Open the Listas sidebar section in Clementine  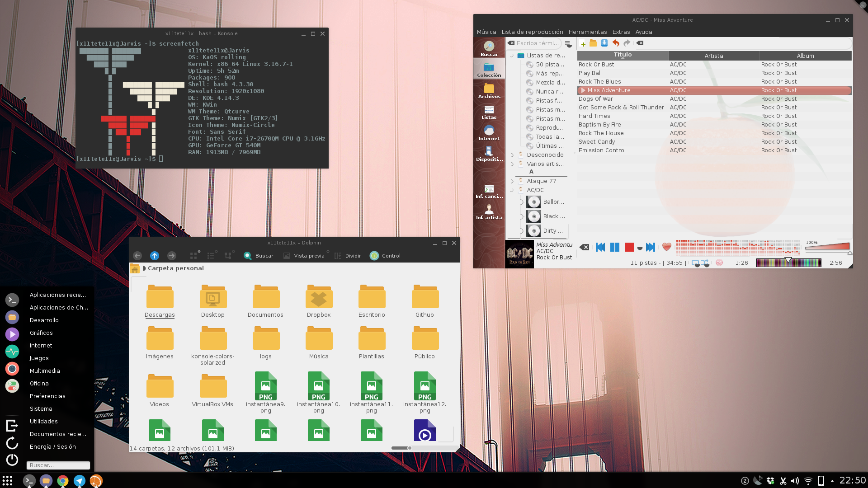(489, 112)
